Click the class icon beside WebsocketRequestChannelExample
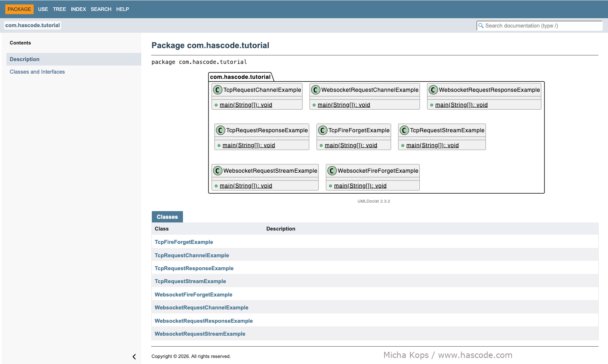Image resolution: width=608 pixels, height=364 pixels. coord(316,90)
